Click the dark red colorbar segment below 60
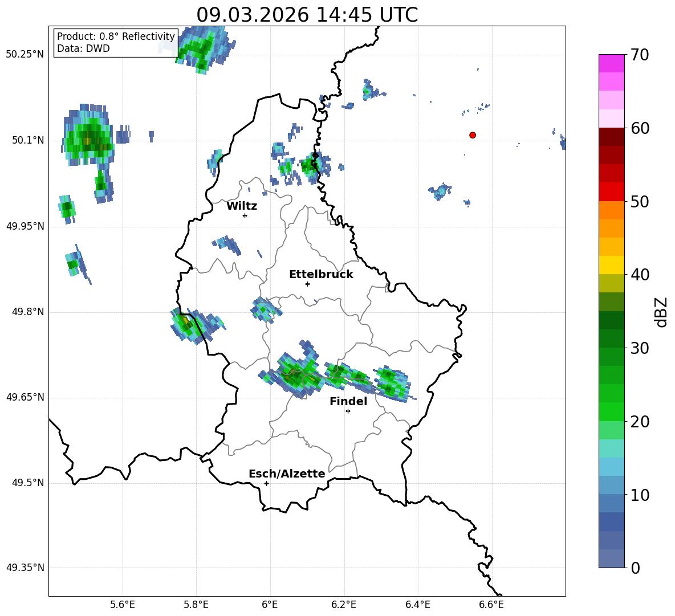675x616 pixels. coord(611,137)
